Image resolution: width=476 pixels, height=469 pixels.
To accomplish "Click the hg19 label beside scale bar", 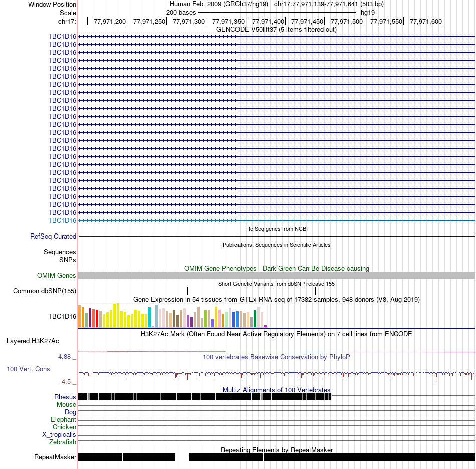I will (x=368, y=13).
